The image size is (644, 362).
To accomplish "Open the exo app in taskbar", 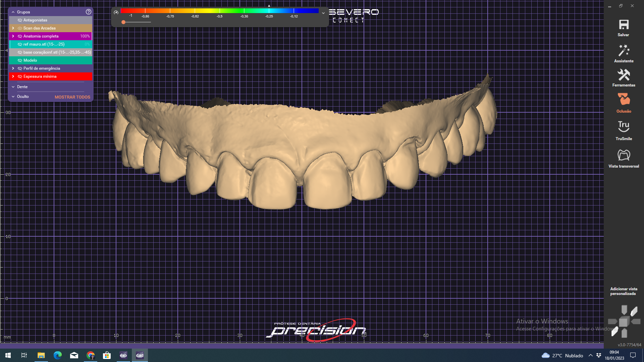I will (x=123, y=355).
